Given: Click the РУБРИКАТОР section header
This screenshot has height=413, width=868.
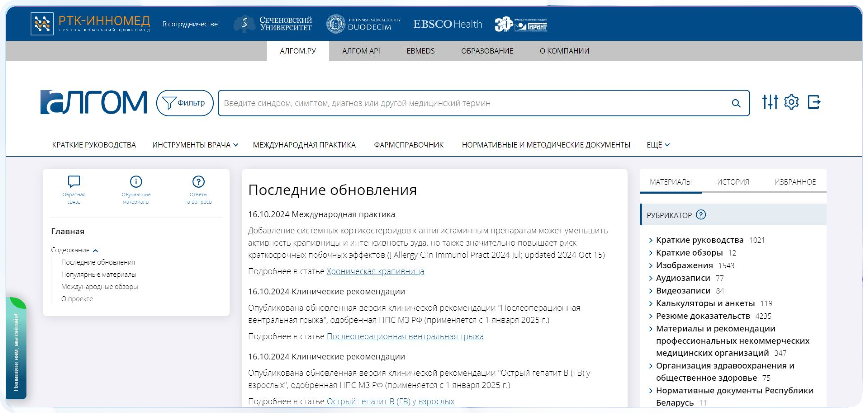Looking at the screenshot, I should tap(733, 215).
